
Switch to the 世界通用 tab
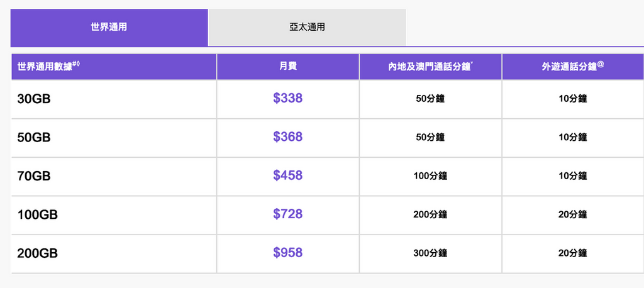tap(109, 28)
